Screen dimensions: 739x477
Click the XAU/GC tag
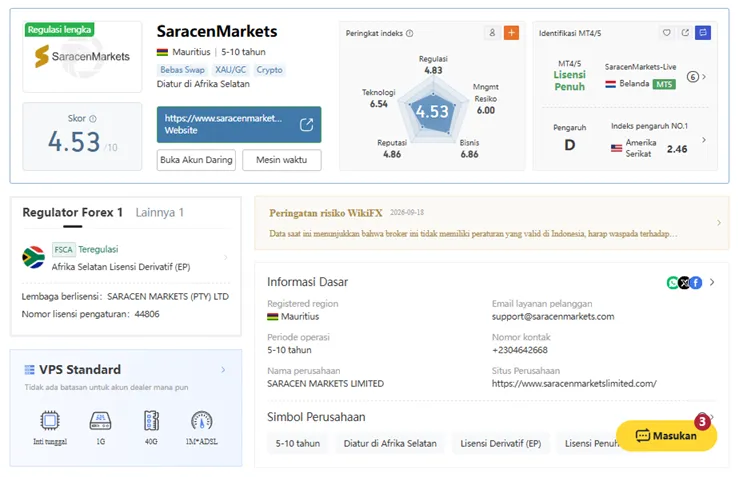pos(230,70)
